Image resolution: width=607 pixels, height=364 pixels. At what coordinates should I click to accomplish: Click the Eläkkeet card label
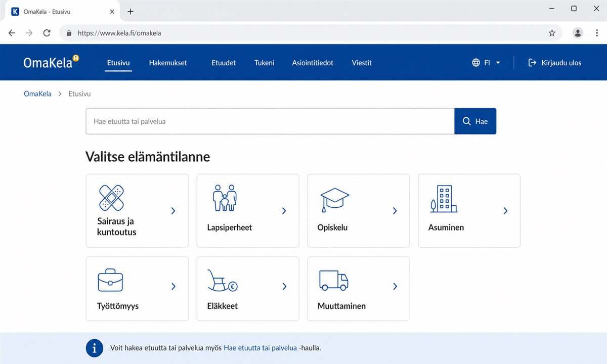coord(223,306)
